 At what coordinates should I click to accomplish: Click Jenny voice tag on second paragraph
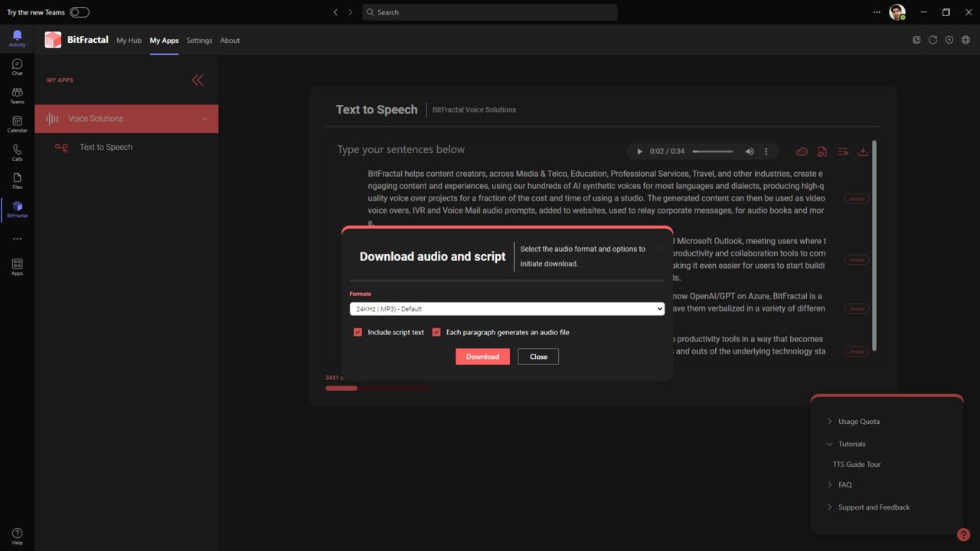[x=857, y=259]
